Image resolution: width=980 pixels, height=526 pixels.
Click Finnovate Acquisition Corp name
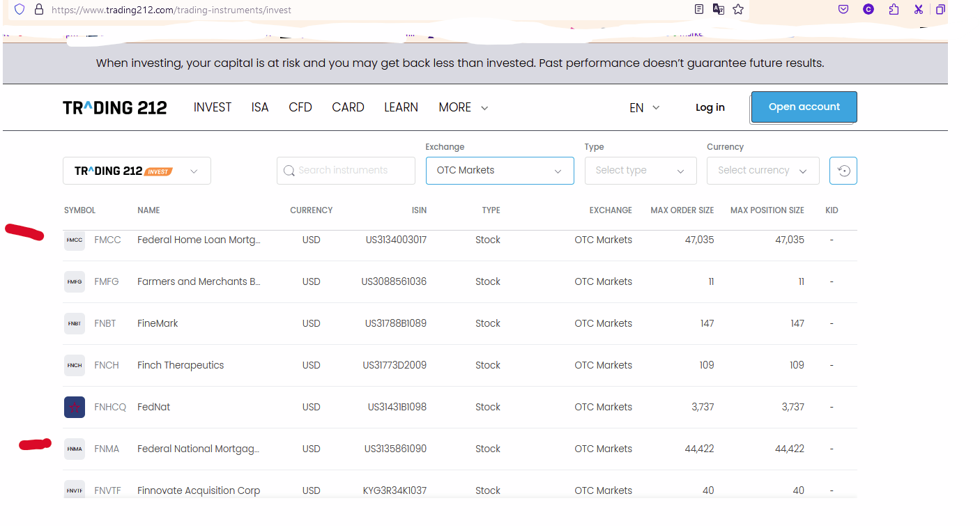pos(199,490)
